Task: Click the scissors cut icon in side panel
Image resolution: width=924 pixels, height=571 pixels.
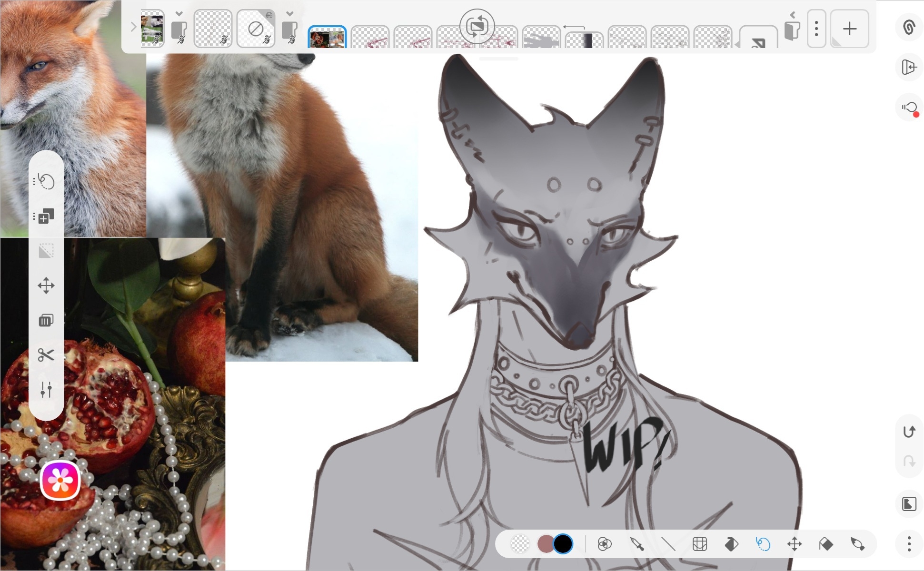Action: 46,355
